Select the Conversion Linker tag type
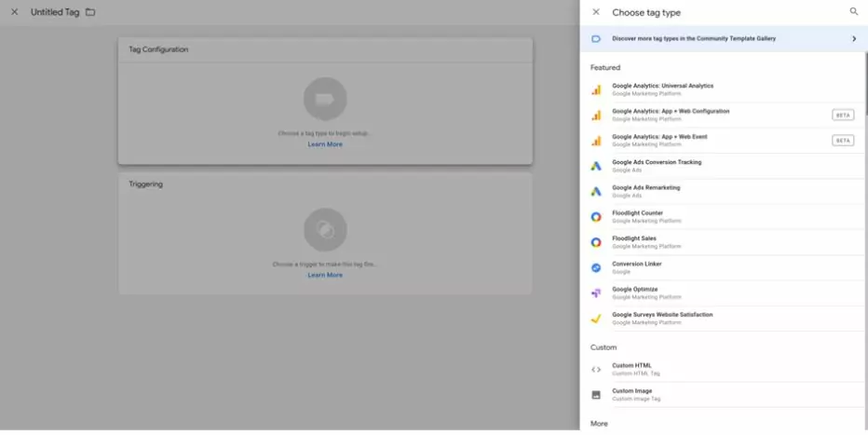868x435 pixels. 723,268
